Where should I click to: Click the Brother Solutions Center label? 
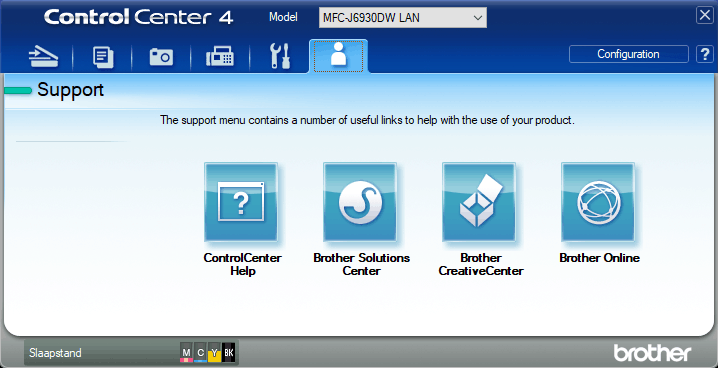(361, 264)
